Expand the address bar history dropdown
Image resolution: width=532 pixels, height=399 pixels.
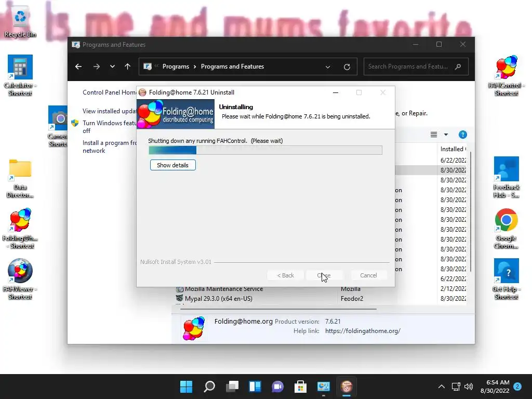(328, 67)
